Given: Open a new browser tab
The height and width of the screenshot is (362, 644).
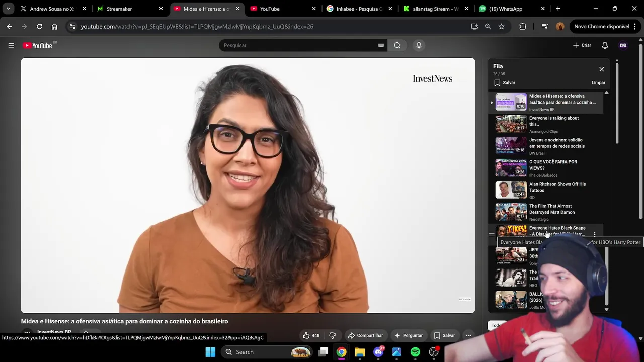Looking at the screenshot, I should pyautogui.click(x=558, y=9).
